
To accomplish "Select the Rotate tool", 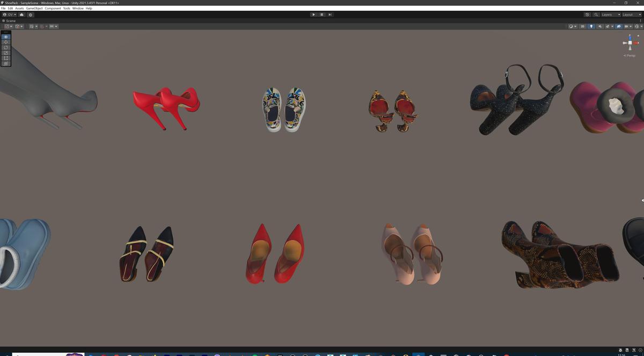I will 5,47.
